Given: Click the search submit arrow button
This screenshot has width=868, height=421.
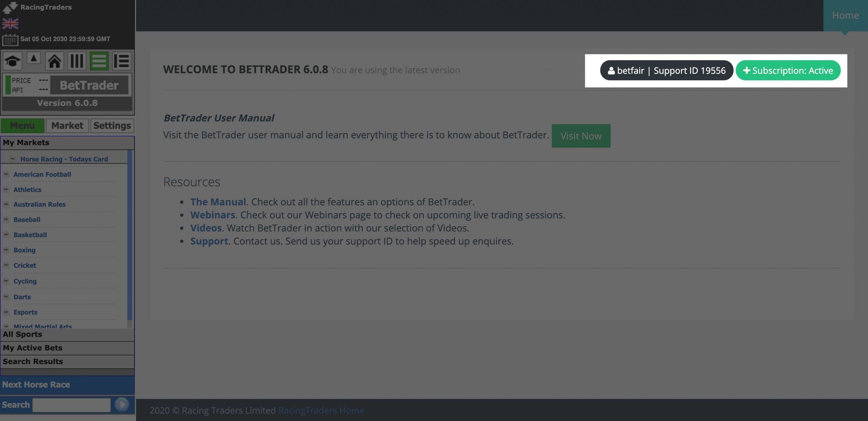Looking at the screenshot, I should click(122, 405).
